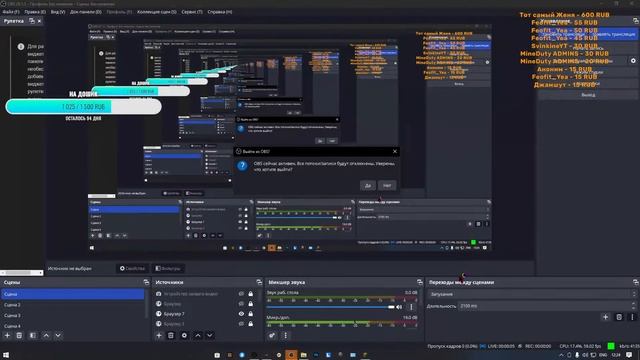Move scene down in Сцены list
The height and width of the screenshot is (360, 640).
[58, 336]
